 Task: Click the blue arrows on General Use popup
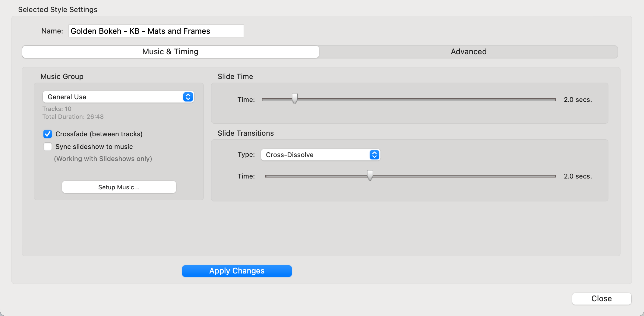tap(188, 97)
